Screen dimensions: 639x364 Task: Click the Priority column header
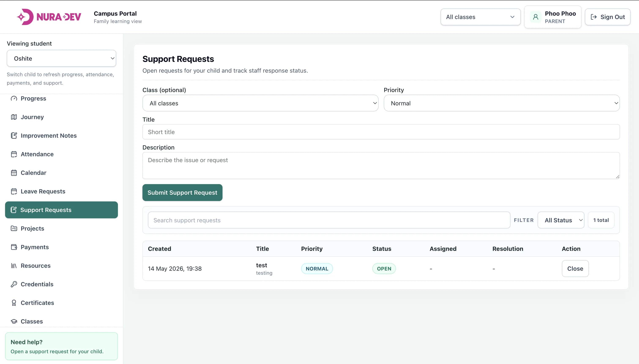(312, 249)
